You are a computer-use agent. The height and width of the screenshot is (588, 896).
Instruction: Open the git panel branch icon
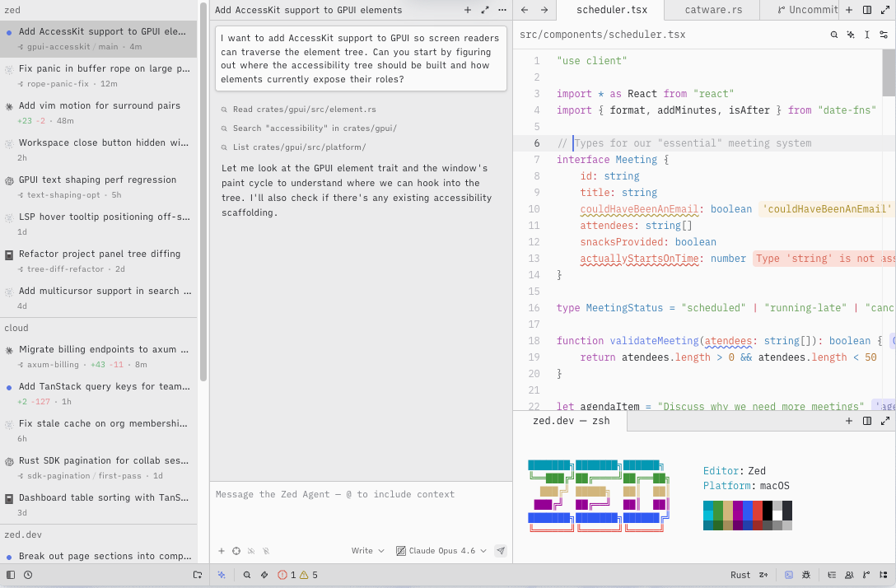point(866,575)
